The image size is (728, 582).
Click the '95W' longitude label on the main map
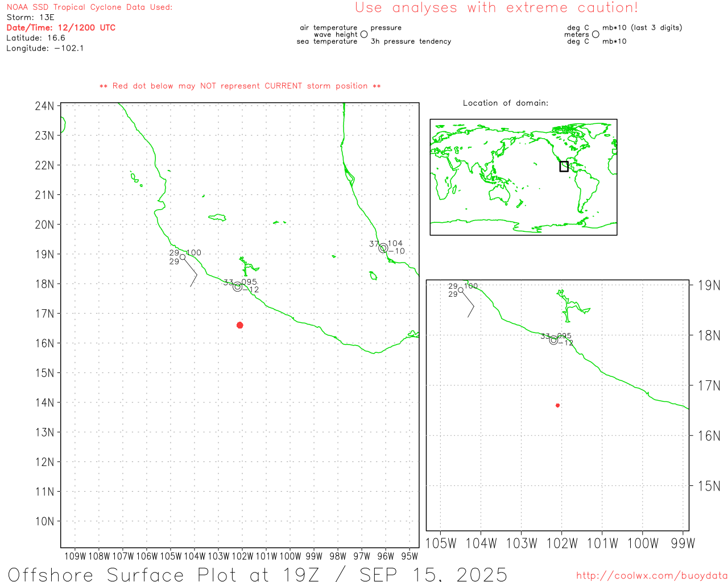(x=409, y=556)
